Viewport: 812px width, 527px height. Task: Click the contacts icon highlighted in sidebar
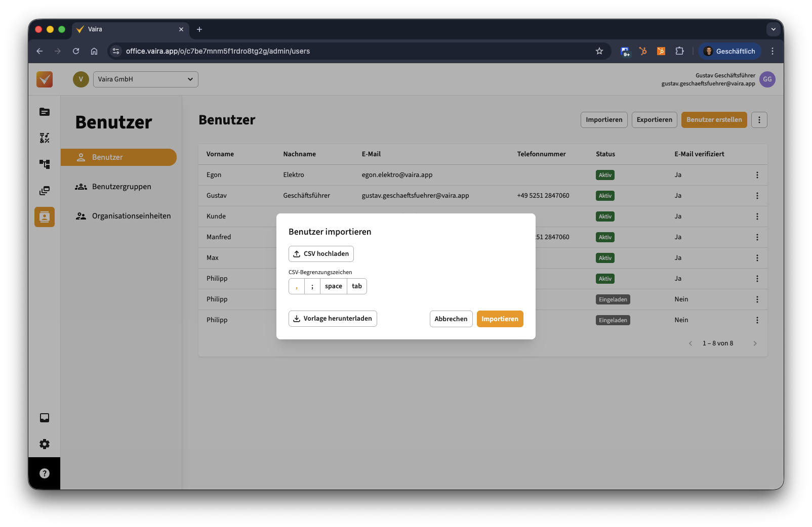click(x=45, y=217)
